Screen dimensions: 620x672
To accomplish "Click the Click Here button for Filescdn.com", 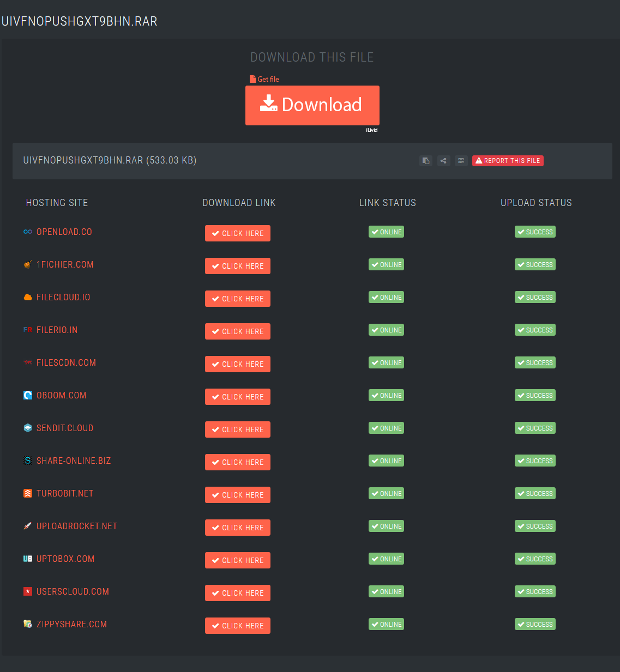I will coord(238,364).
